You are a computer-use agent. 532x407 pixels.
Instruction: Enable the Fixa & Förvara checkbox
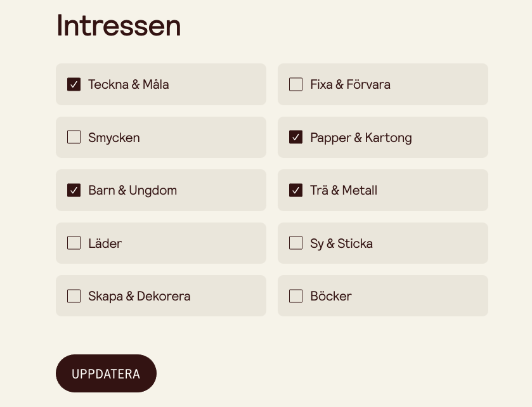point(295,84)
